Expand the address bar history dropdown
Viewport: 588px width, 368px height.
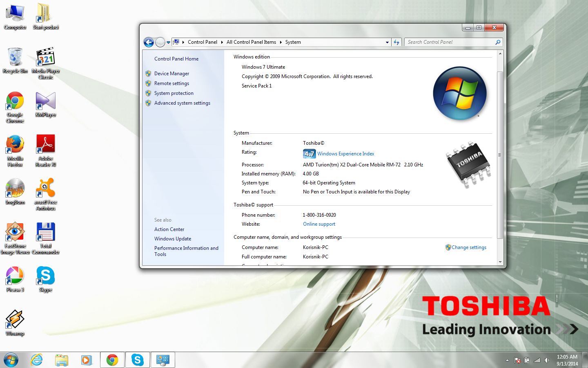pos(387,42)
